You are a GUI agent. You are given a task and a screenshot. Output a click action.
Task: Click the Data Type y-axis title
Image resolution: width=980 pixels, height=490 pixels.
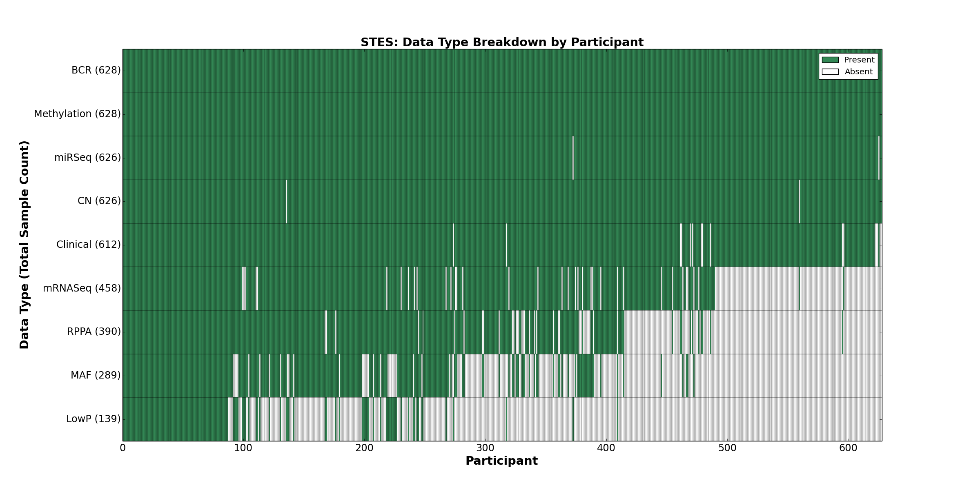point(24,245)
